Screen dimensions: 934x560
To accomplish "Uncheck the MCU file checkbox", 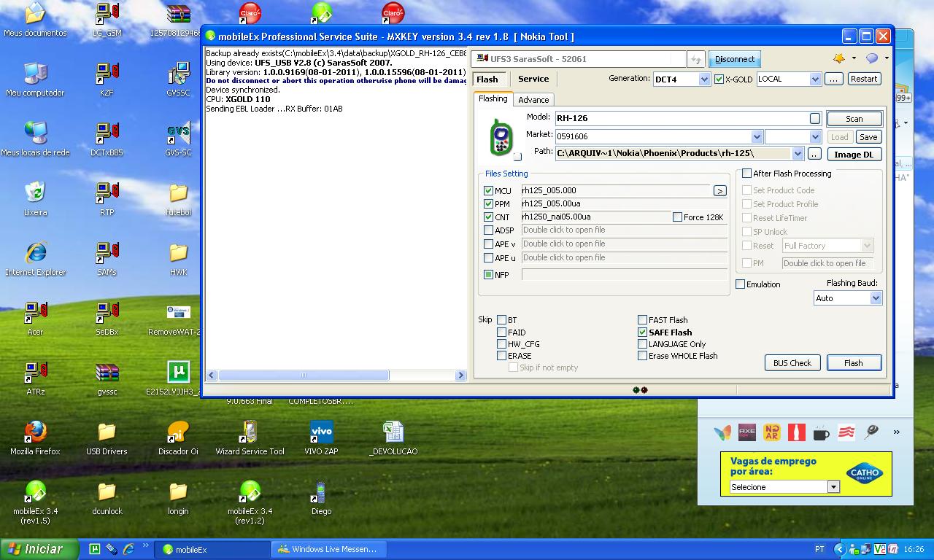I will [x=488, y=191].
